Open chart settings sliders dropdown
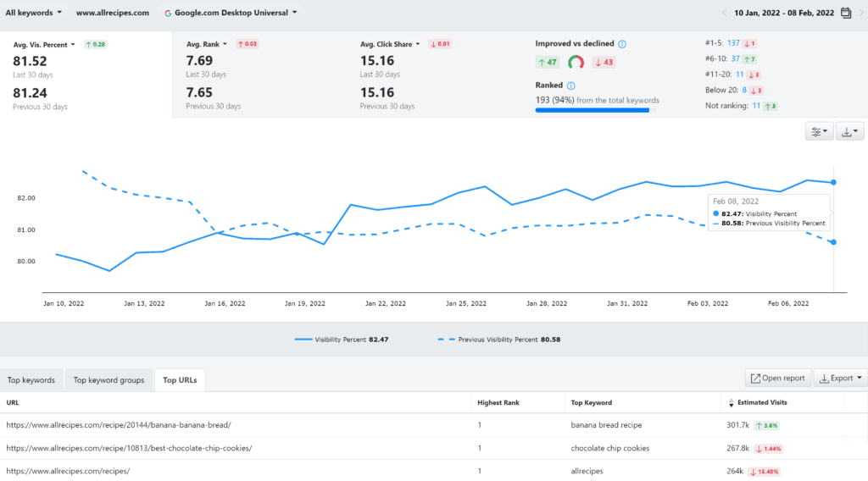Screen dimensions: 868x481 tap(819, 131)
